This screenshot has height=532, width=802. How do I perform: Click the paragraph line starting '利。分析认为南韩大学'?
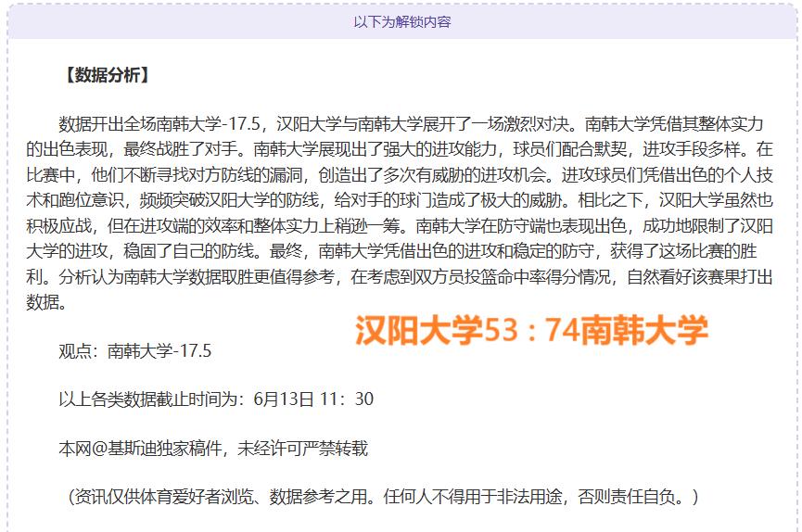400,277
